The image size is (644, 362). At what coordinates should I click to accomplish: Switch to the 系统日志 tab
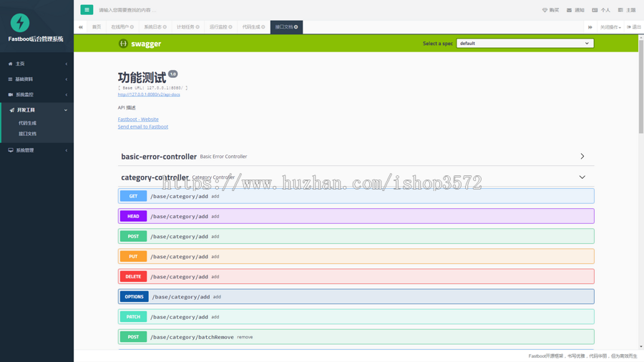(x=153, y=27)
